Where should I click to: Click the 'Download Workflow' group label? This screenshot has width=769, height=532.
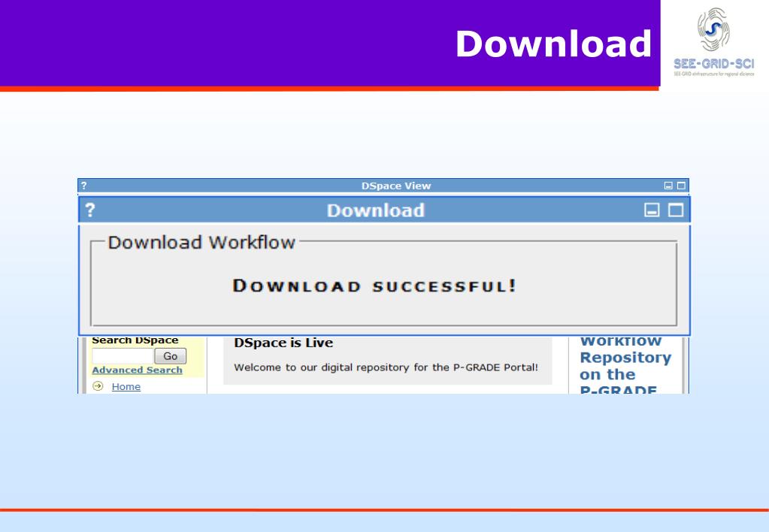click(x=201, y=242)
